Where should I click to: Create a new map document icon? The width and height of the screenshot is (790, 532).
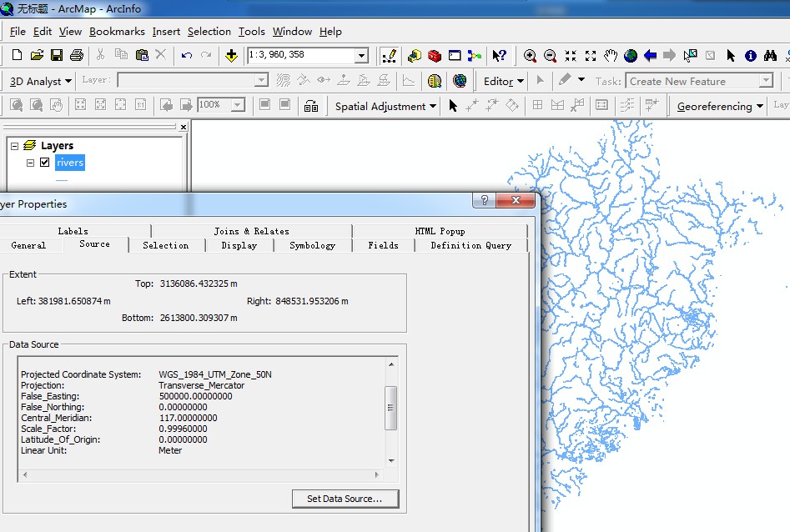[x=17, y=55]
